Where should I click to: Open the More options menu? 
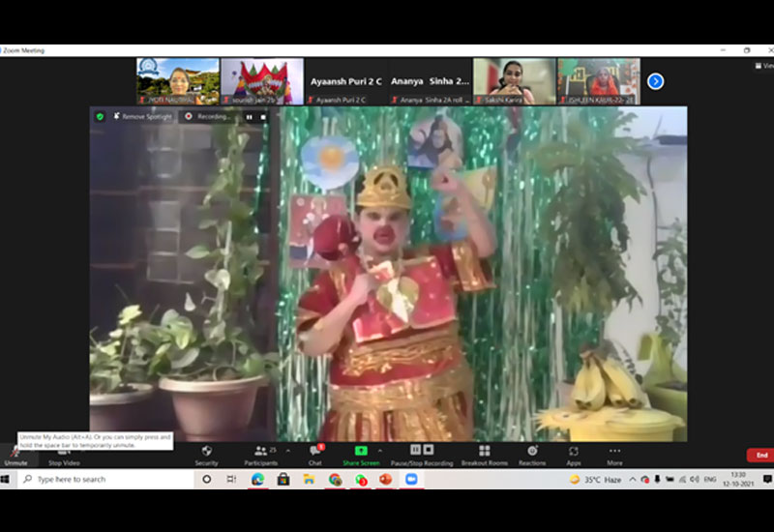tap(614, 456)
